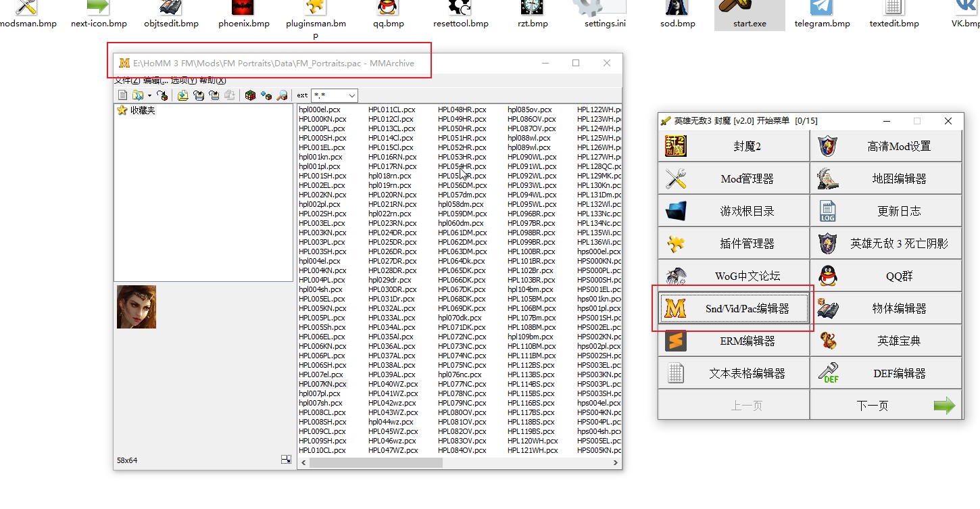This screenshot has height=509, width=980.
Task: Open the QQ群 penguin button
Action: tap(886, 276)
